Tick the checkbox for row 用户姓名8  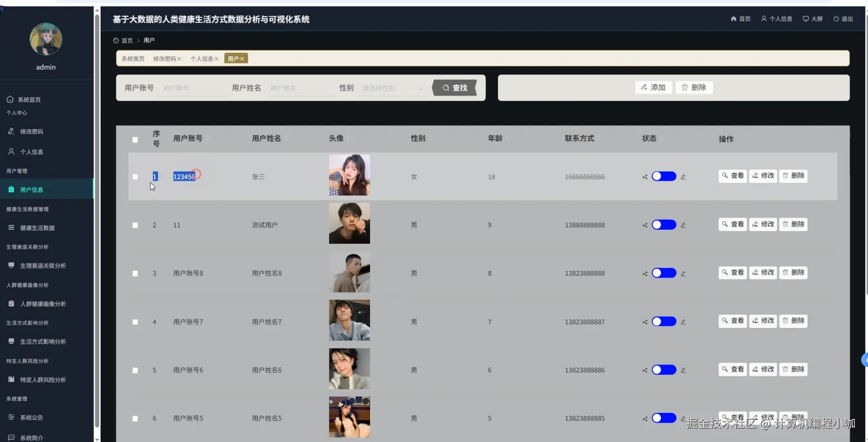pyautogui.click(x=135, y=273)
